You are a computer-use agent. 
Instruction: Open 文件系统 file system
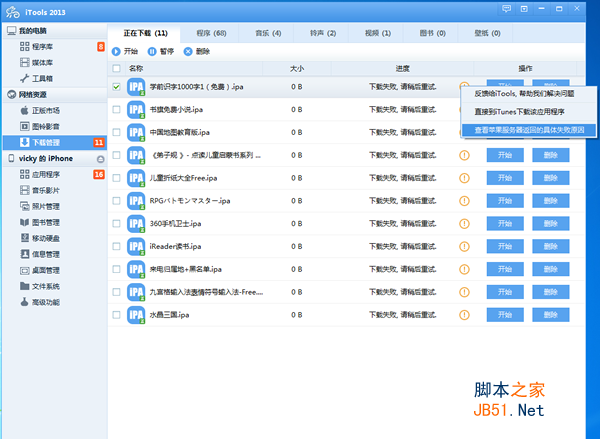click(55, 286)
